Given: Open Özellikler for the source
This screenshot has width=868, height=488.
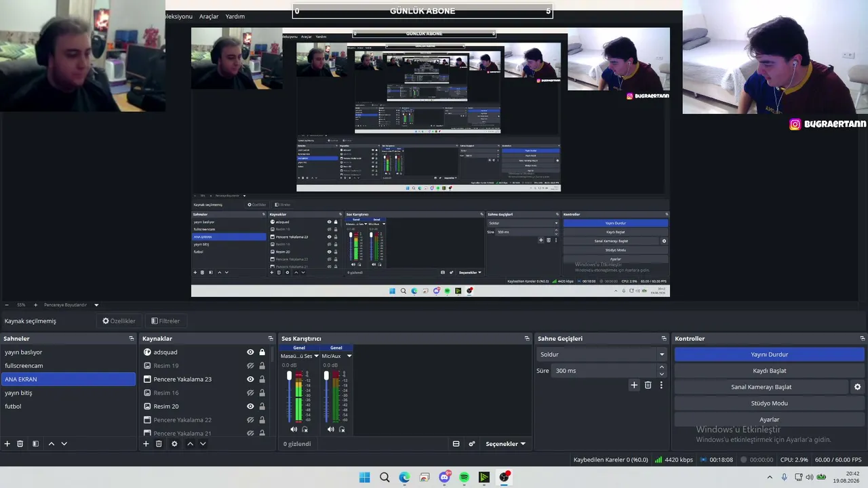Looking at the screenshot, I should point(119,321).
